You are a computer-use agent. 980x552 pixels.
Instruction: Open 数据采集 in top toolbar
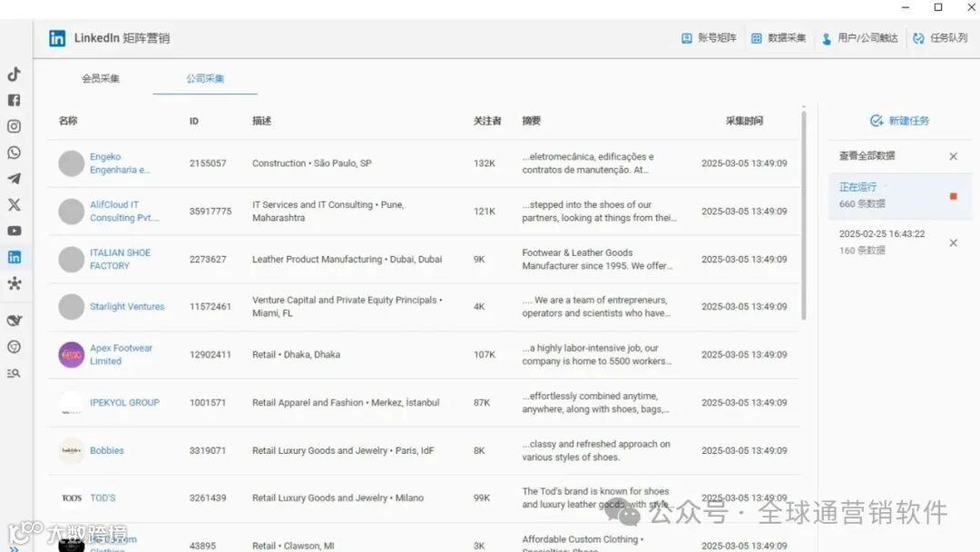pos(779,38)
